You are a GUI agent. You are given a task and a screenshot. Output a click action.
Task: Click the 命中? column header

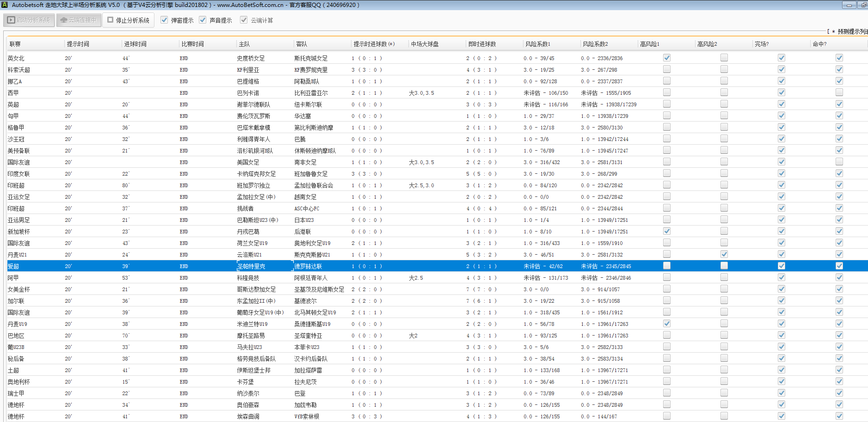pos(819,44)
